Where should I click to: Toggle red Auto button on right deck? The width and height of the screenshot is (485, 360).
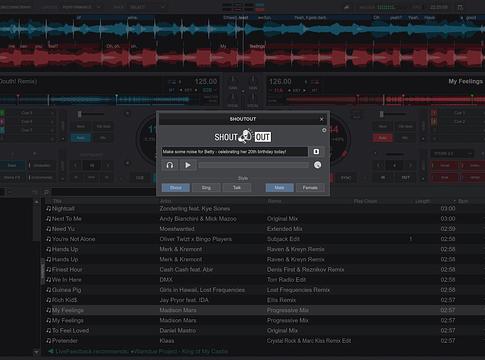(x=382, y=138)
